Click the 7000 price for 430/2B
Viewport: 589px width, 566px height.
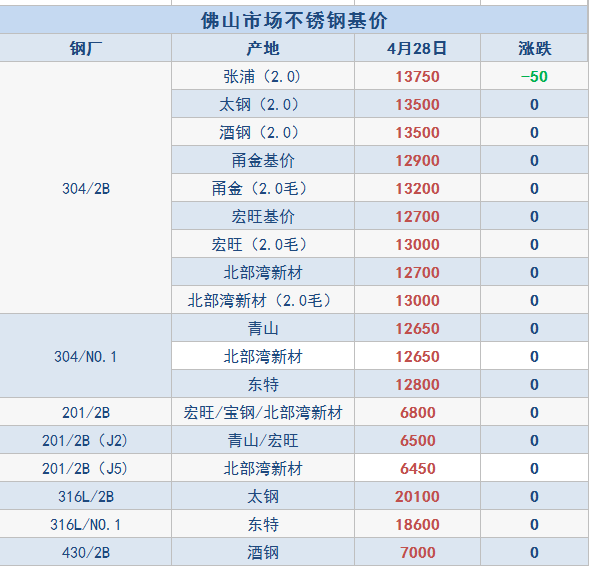click(x=417, y=552)
